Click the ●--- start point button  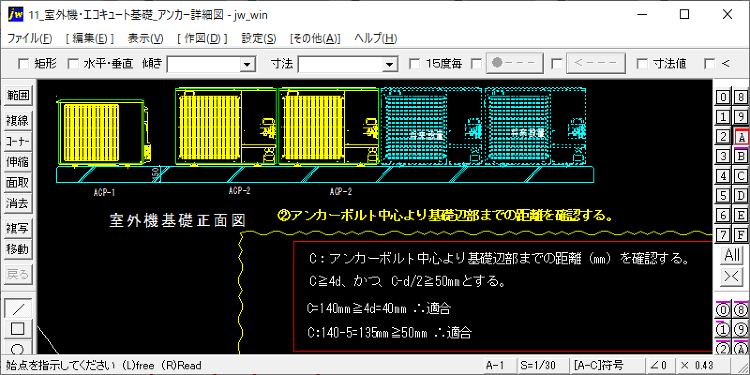[515, 64]
